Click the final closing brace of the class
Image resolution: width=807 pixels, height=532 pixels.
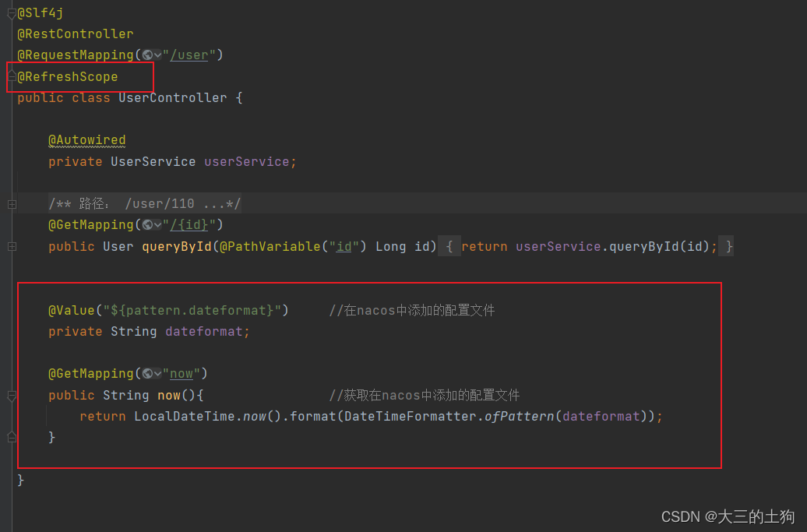20,480
